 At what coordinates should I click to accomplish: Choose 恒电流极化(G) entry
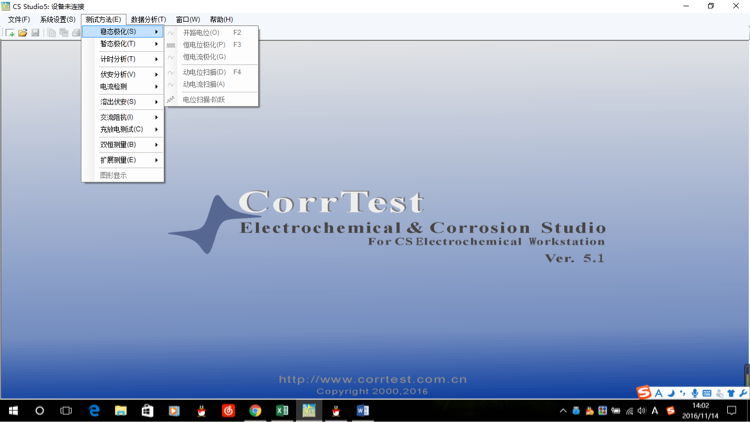pyautogui.click(x=211, y=56)
